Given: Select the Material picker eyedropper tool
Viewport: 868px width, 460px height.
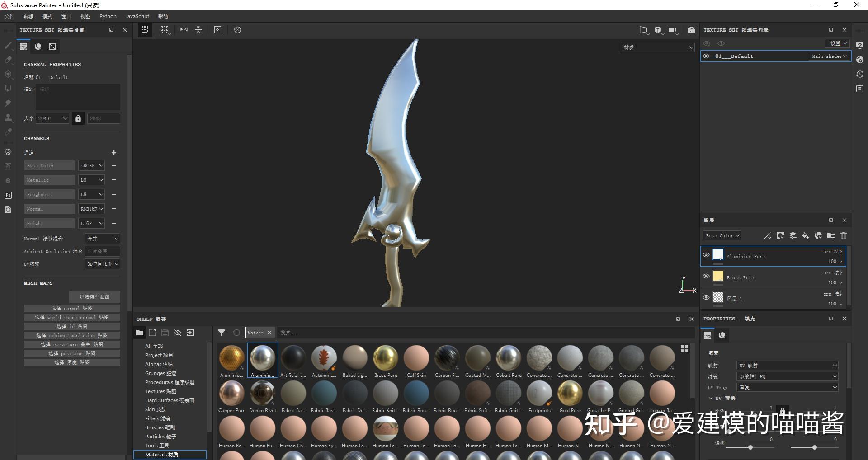Looking at the screenshot, I should pyautogui.click(x=8, y=132).
